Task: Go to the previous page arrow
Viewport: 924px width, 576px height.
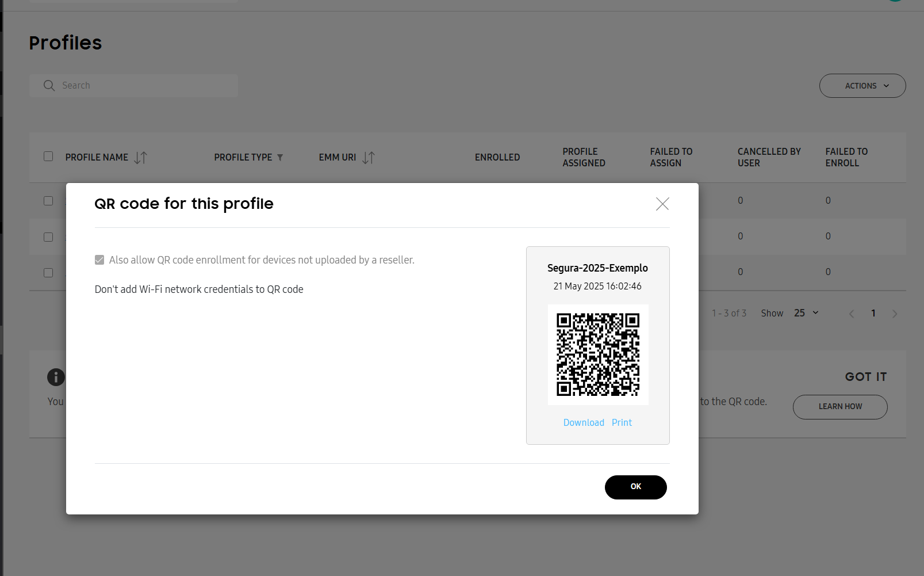Action: tap(852, 314)
